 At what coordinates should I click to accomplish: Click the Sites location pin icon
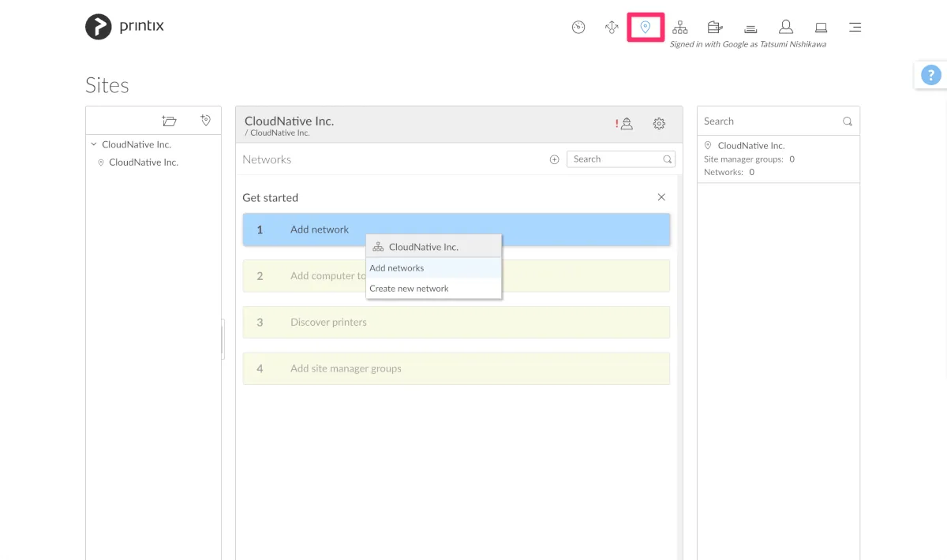tap(646, 28)
